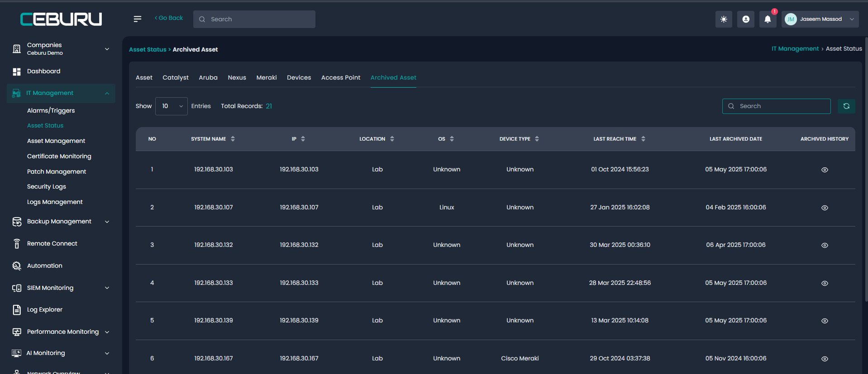Click the Remote Connect icon
The image size is (868, 374).
tap(17, 244)
